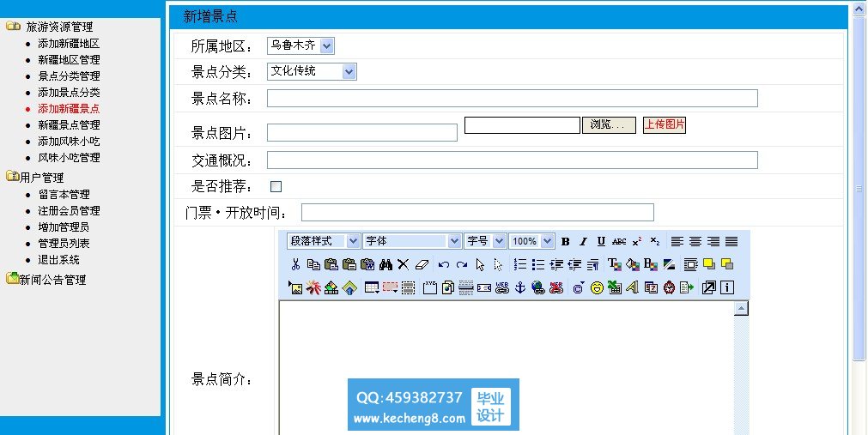Viewport: 868px width, 435px height.
Task: Click the eraser Remove Format icon
Action: point(422,264)
